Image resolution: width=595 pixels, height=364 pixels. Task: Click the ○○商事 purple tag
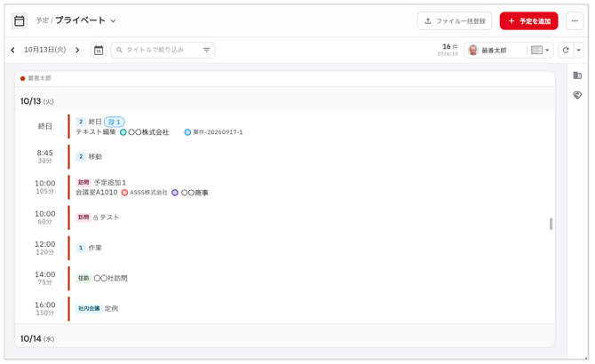pos(190,193)
